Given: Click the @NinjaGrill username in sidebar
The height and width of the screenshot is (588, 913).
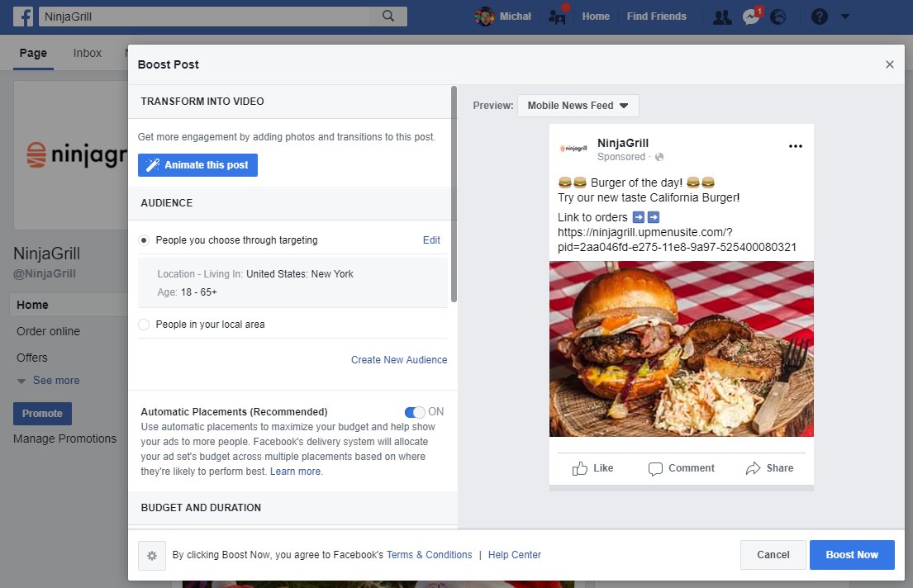Looking at the screenshot, I should 45,273.
